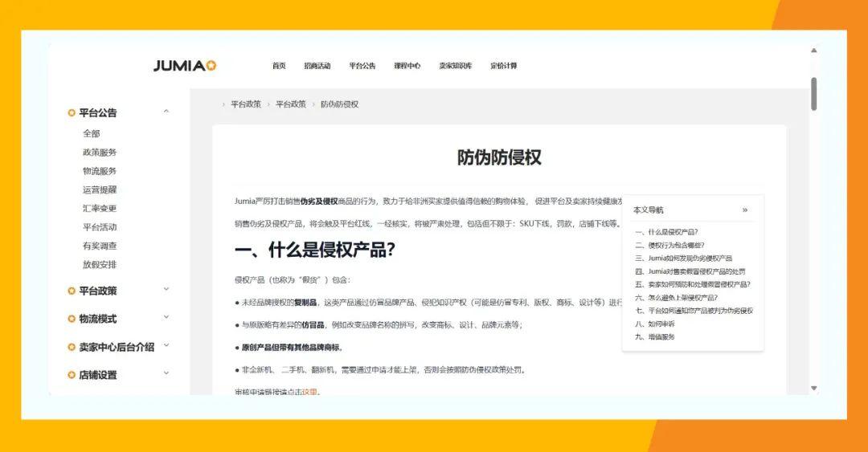This screenshot has width=868, height=452.
Task: Expand the 物流模式 section chevron
Action: [166, 318]
